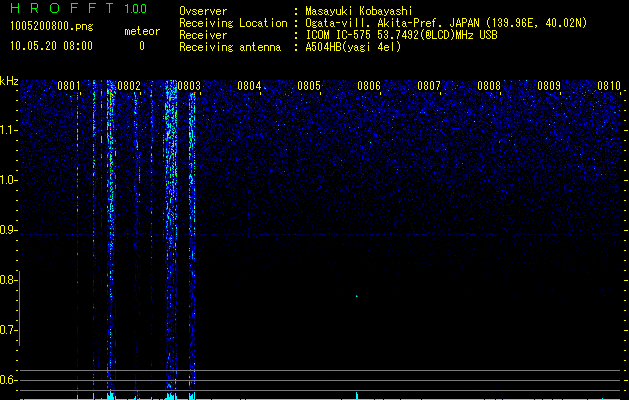Click the 0802 time marker
629x400 pixels.
pos(129,86)
